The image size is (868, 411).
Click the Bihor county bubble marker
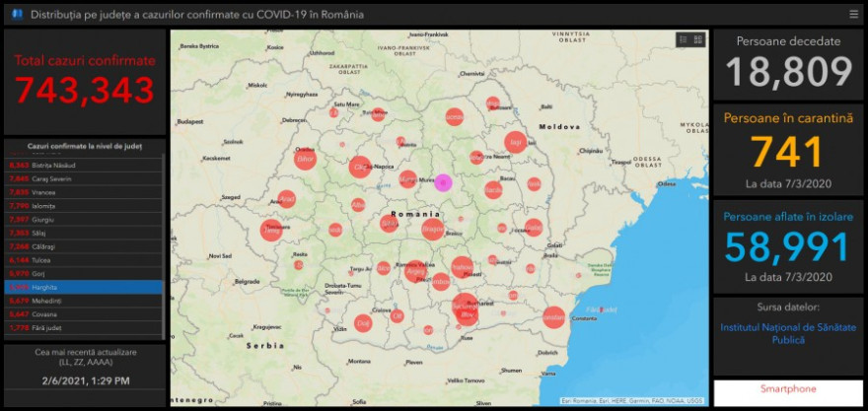pyautogui.click(x=306, y=158)
